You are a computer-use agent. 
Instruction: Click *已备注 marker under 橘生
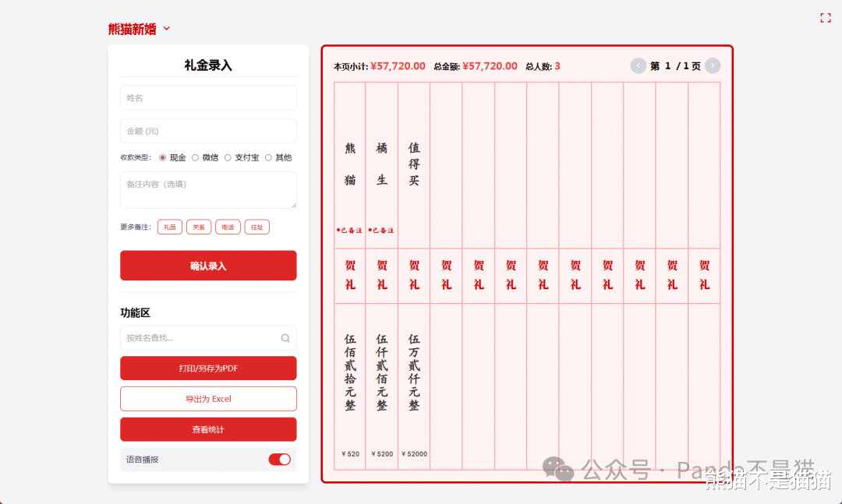click(380, 231)
